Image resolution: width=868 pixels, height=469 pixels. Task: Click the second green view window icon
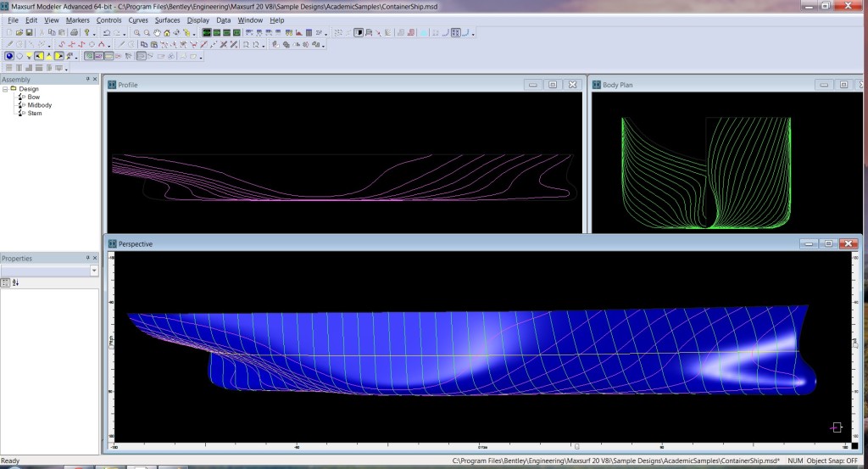coord(216,33)
